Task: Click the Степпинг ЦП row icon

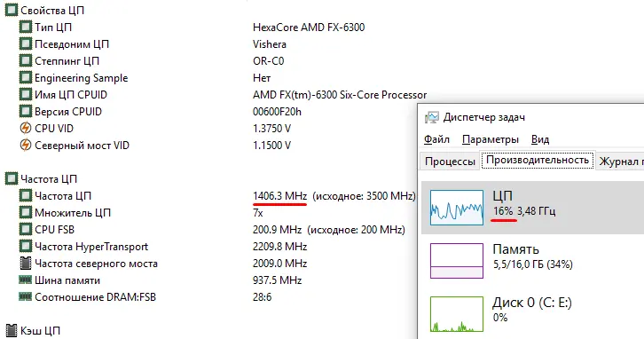Action: [x=26, y=61]
